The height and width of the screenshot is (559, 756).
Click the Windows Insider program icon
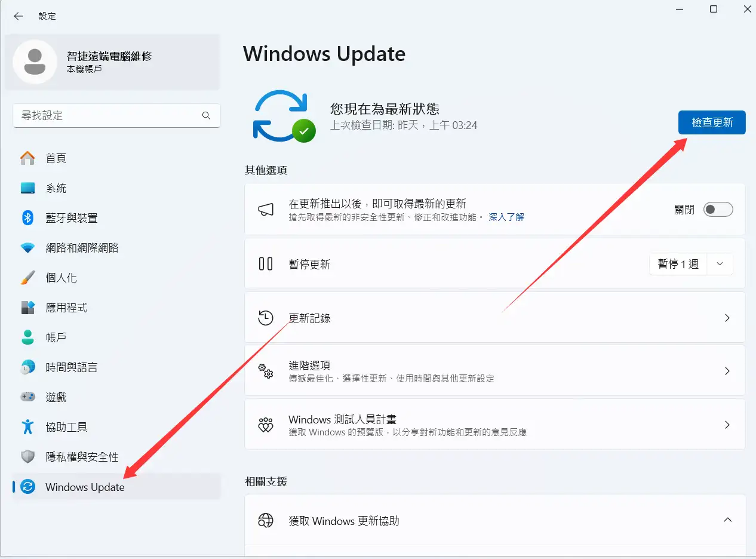point(266,425)
